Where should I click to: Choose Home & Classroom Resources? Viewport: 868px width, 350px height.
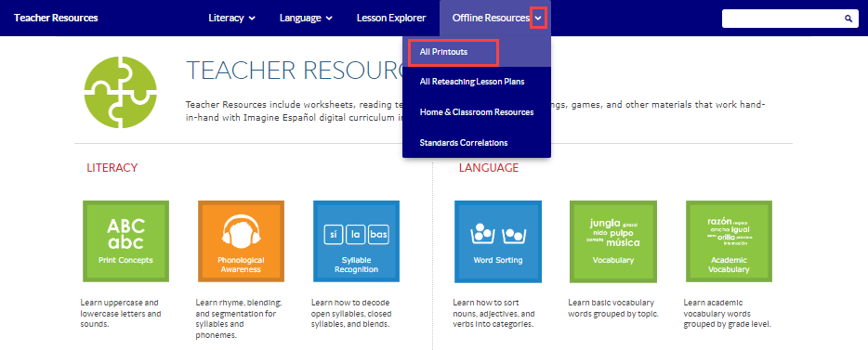[477, 111]
